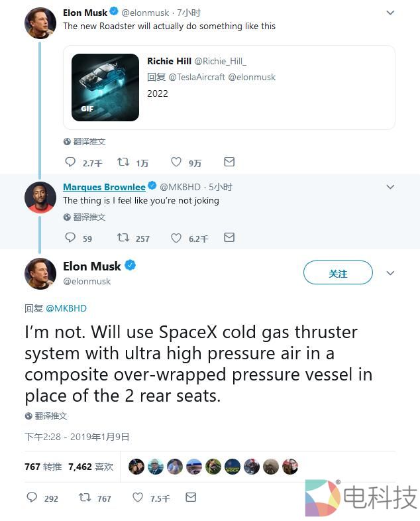View the 7,462 喜欢 likes list
This screenshot has height=521, width=420.
coord(90,467)
